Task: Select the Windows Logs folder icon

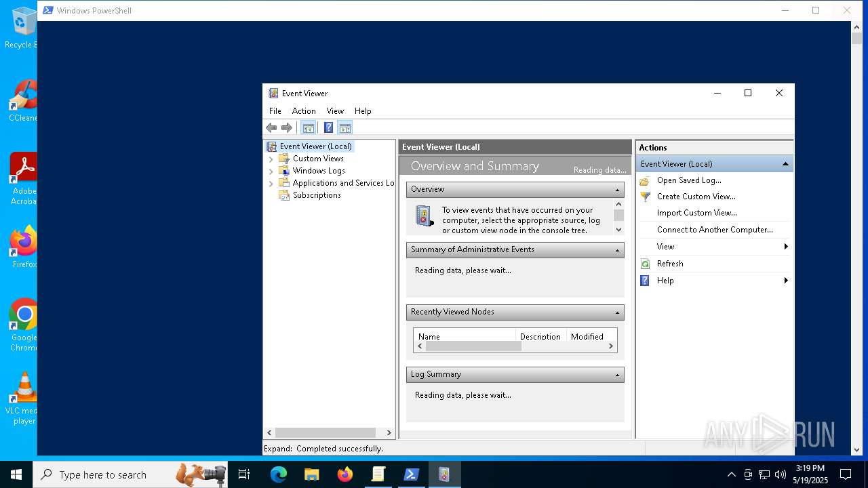Action: pos(284,171)
